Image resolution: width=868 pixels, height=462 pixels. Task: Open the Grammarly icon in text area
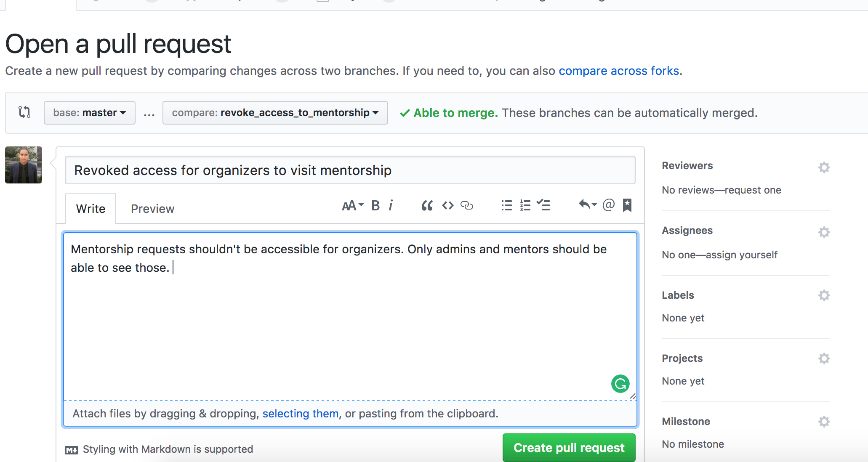pyautogui.click(x=620, y=384)
